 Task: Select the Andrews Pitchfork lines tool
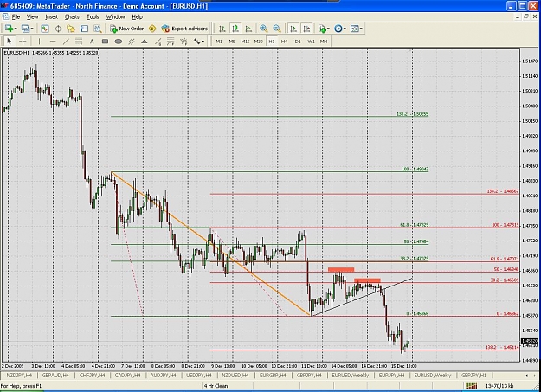tap(131, 42)
